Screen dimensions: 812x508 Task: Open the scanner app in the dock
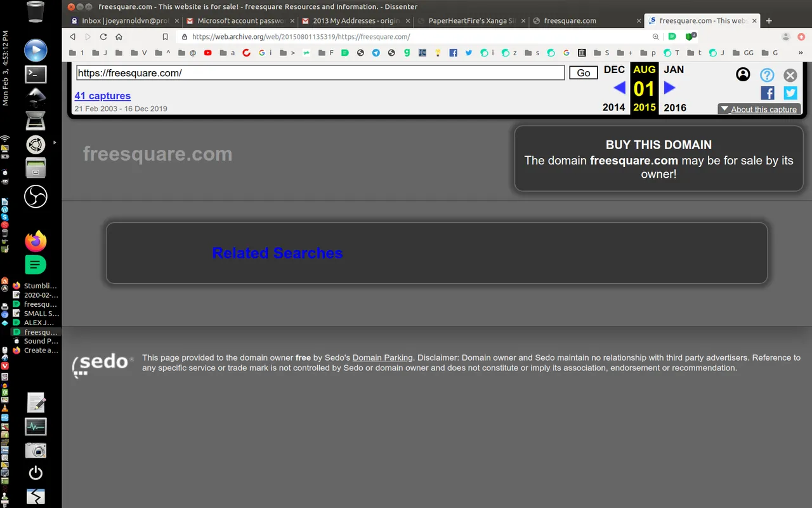(x=36, y=120)
